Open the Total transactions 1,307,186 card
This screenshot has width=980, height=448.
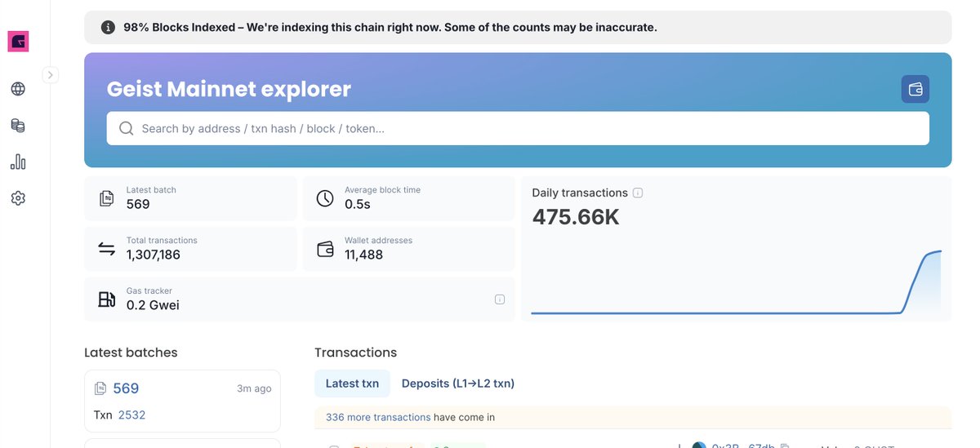190,249
